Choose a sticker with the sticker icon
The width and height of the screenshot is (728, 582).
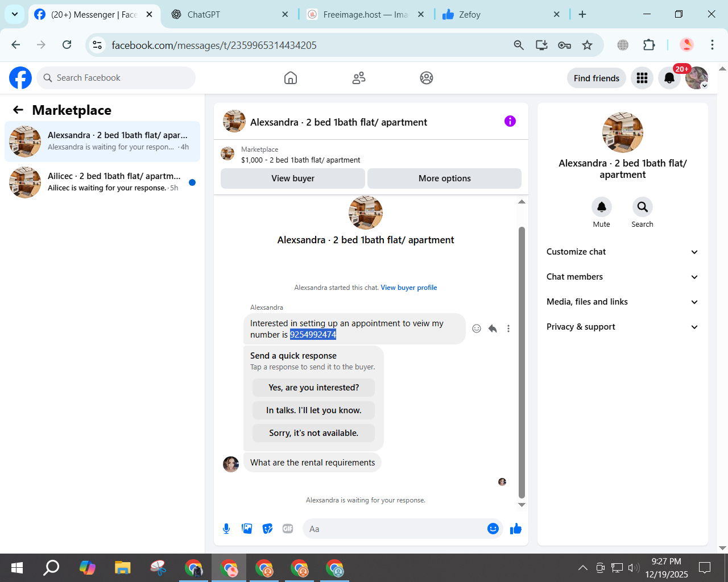coord(267,529)
